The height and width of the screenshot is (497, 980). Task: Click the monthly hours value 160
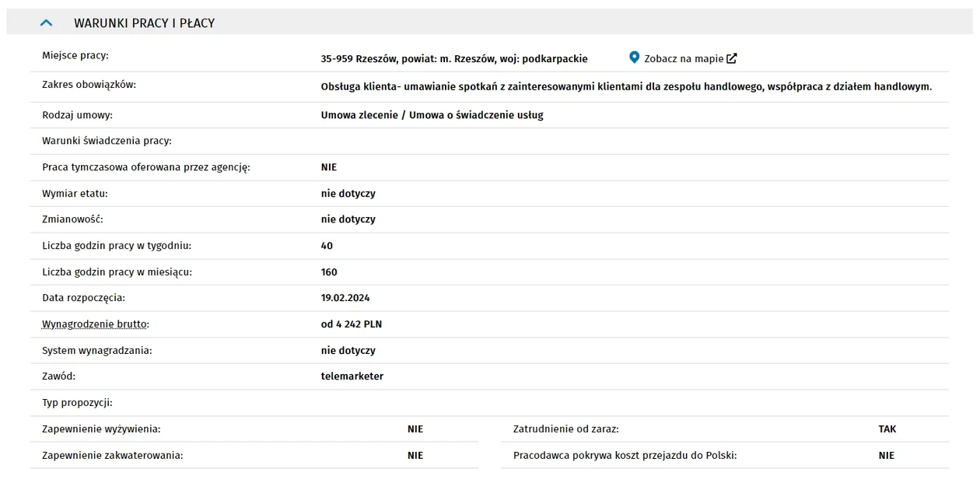click(329, 272)
